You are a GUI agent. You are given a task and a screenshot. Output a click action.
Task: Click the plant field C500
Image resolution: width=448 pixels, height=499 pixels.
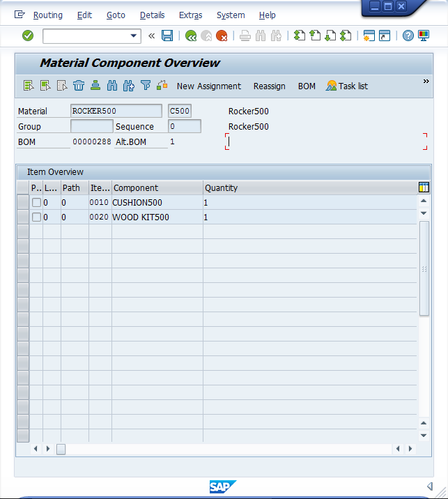click(180, 111)
